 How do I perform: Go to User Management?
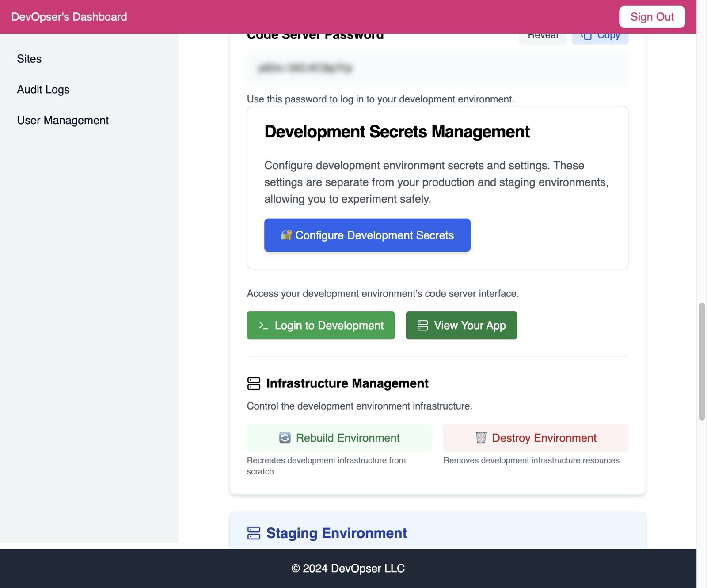point(63,120)
